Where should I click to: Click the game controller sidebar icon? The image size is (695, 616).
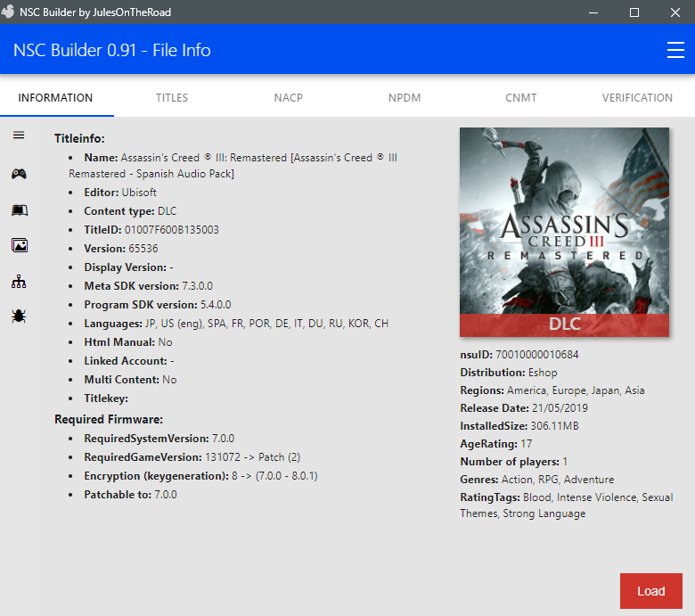tap(19, 174)
